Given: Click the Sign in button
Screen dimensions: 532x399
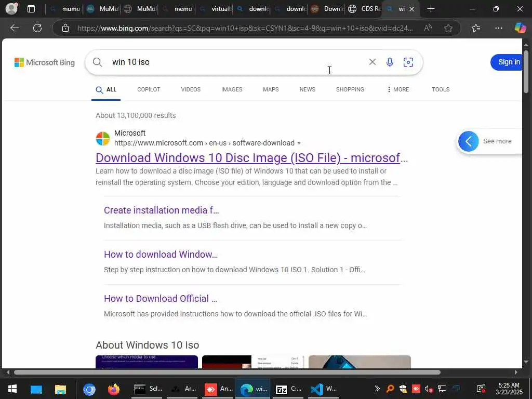Looking at the screenshot, I should click(x=507, y=62).
